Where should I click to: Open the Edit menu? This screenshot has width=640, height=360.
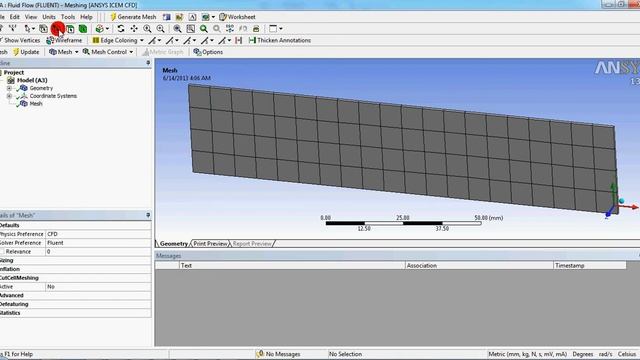(15, 17)
